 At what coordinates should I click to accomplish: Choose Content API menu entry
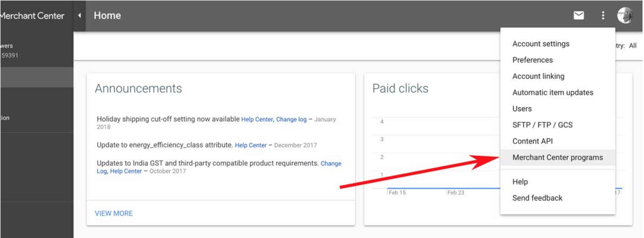tap(557, 141)
